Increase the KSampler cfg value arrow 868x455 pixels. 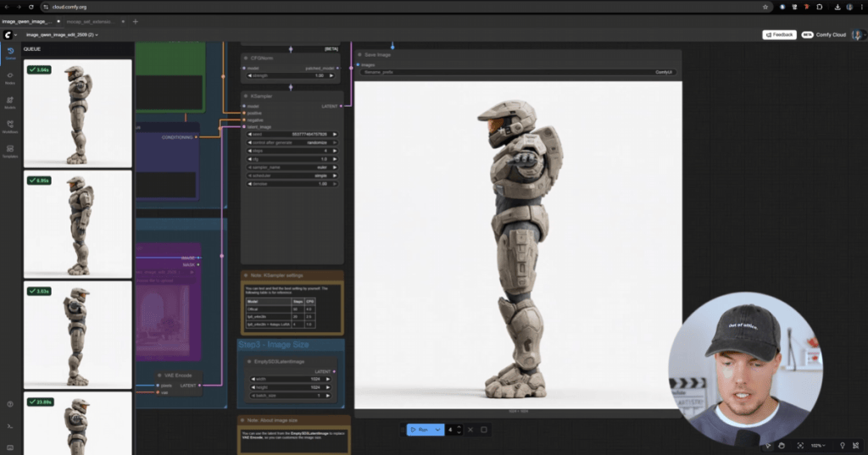coord(335,158)
